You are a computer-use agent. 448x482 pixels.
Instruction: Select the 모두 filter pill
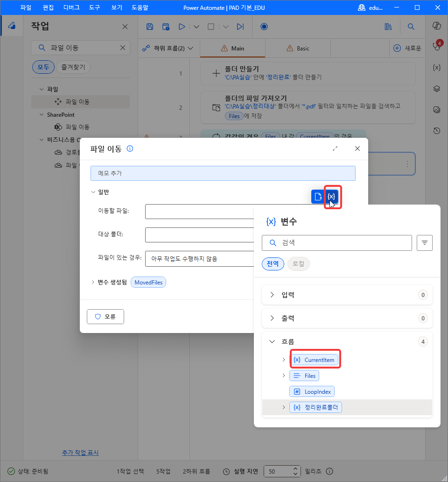click(x=43, y=67)
